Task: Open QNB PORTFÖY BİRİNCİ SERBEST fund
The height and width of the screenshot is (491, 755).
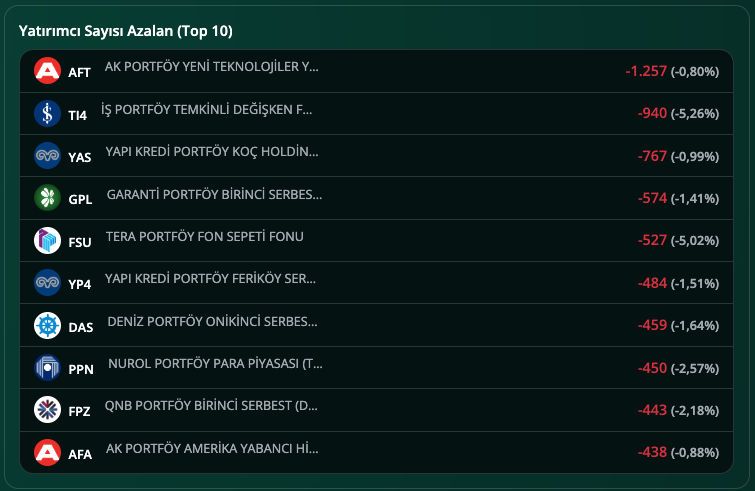Action: click(211, 406)
